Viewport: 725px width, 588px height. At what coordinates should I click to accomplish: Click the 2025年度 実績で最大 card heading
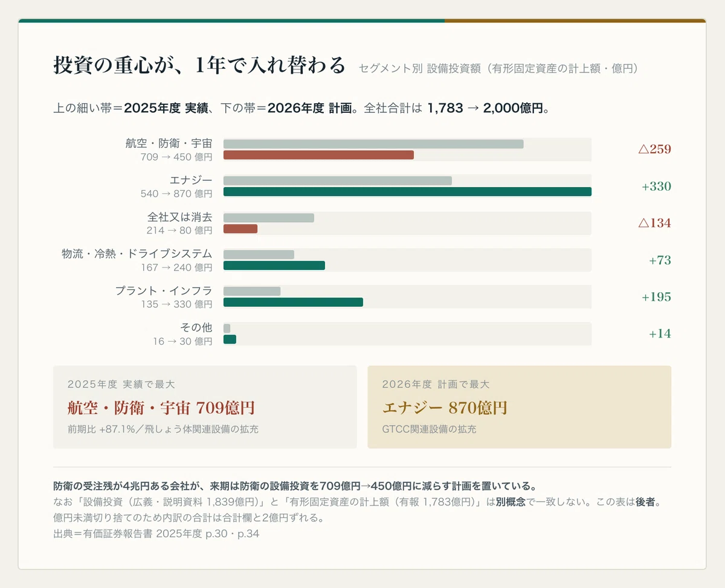click(121, 384)
